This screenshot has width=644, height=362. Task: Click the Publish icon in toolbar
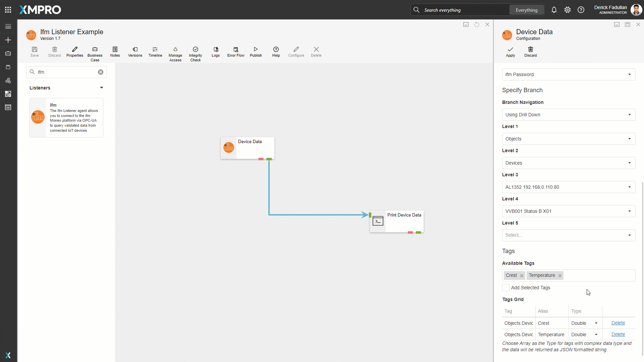256,52
